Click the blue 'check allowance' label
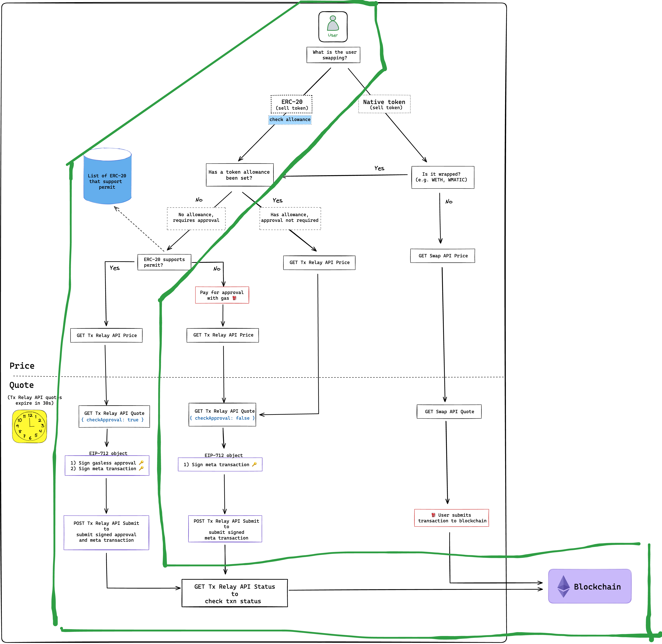This screenshot has width=662, height=644. pos(290,119)
